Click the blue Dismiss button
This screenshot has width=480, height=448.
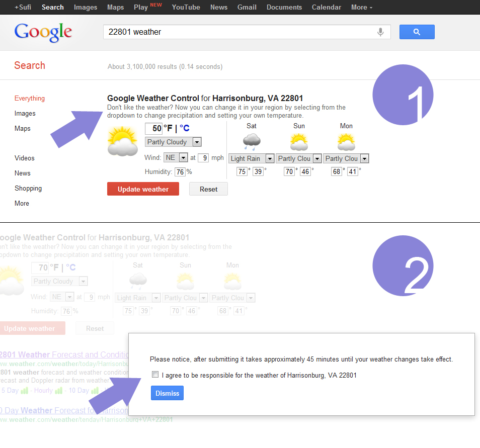[167, 393]
